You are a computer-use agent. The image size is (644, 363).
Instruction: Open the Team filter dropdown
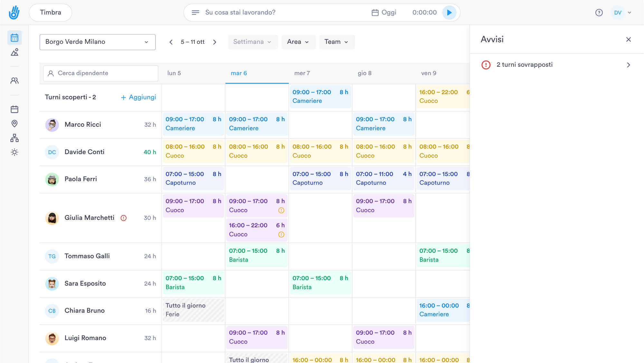pyautogui.click(x=337, y=42)
